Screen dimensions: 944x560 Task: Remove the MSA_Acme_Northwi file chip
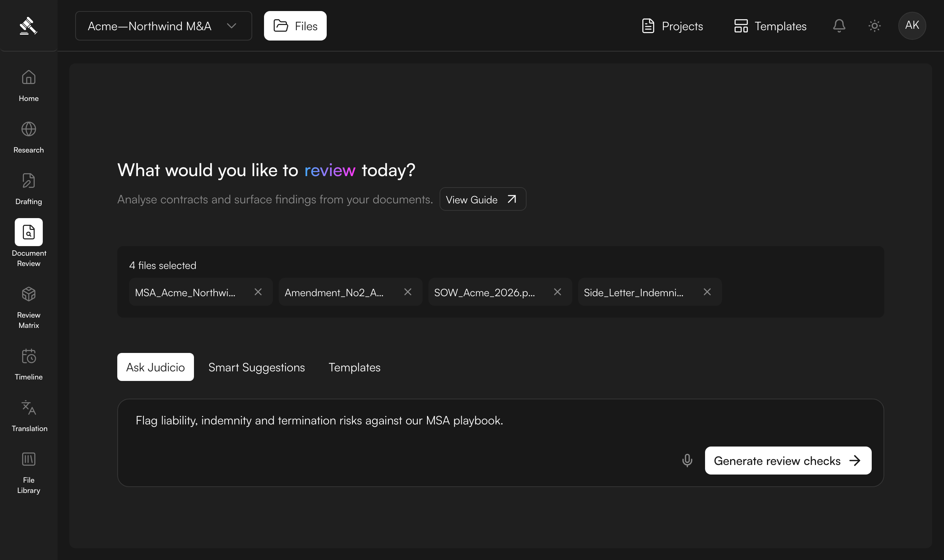[258, 292]
